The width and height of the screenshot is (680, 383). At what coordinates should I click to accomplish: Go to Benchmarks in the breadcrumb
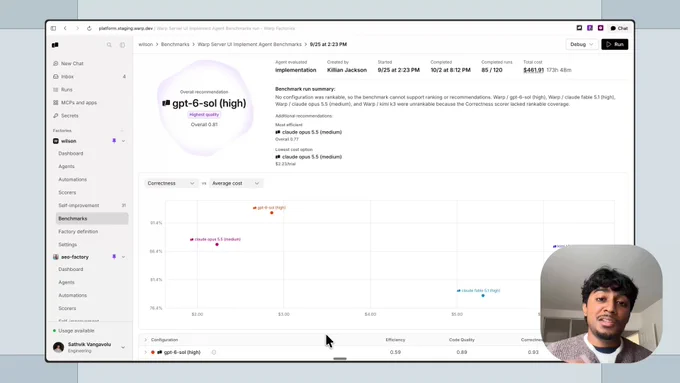[175, 44]
